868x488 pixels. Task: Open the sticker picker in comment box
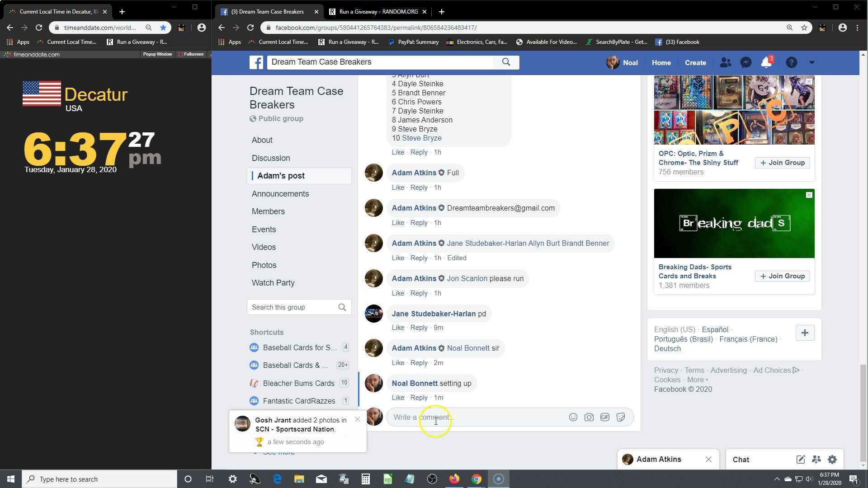(621, 417)
